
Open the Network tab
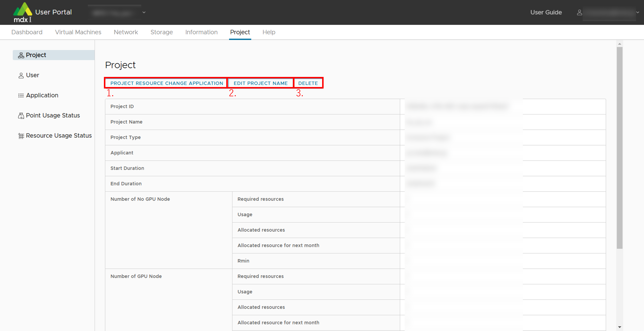[126, 32]
